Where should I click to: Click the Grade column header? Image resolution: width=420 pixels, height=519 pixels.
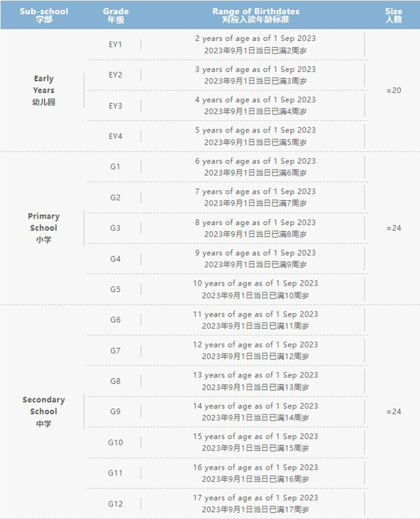(116, 15)
